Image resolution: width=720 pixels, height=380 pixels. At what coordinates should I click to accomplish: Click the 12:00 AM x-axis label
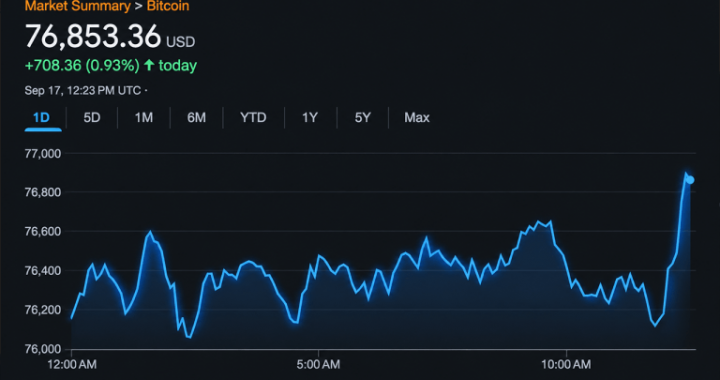pos(73,365)
